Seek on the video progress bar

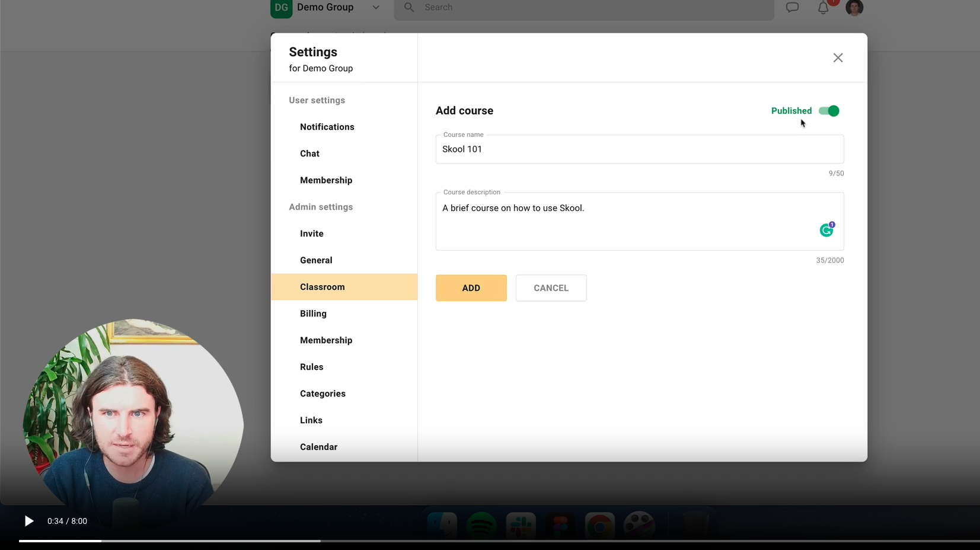tap(499, 541)
